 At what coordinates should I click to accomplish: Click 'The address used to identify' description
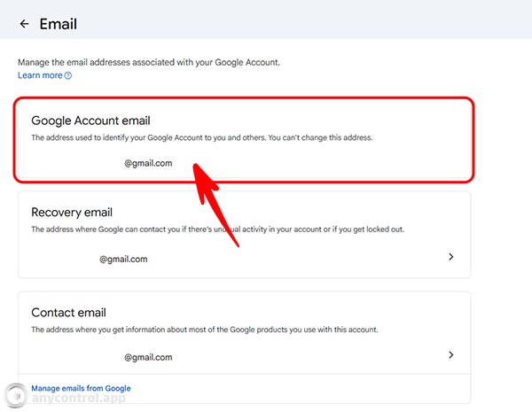202,137
